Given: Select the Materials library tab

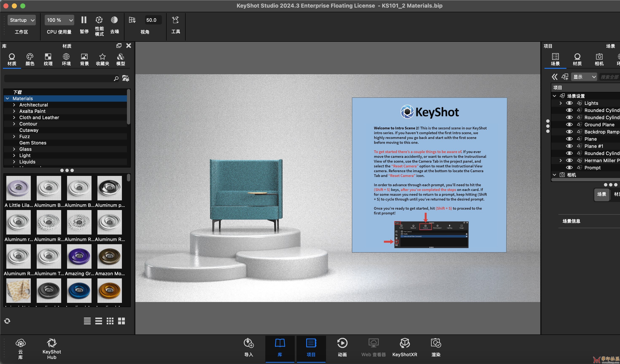Looking at the screenshot, I should (x=12, y=59).
